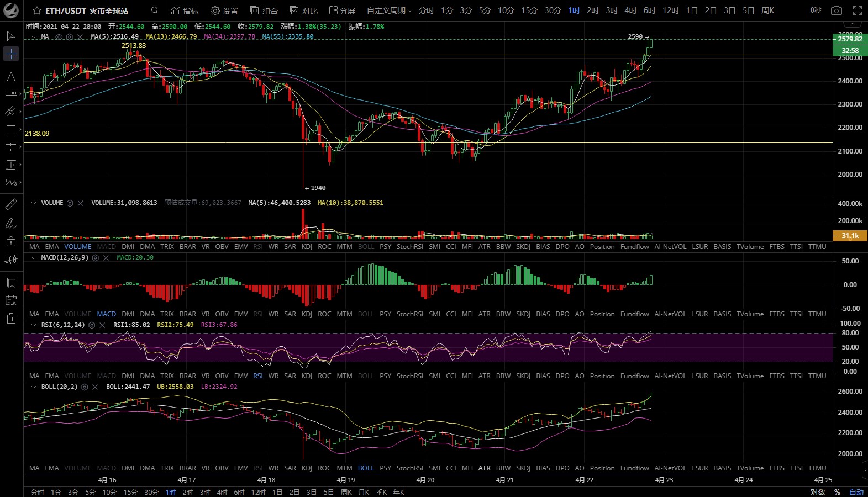Viewport: 868px width, 497px height.
Task: Favorite ETH/USDT with the star icon
Action: tap(37, 11)
